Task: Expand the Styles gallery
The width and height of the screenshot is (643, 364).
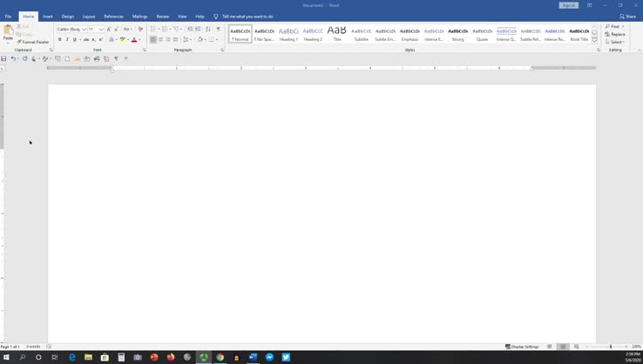Action: point(594,41)
